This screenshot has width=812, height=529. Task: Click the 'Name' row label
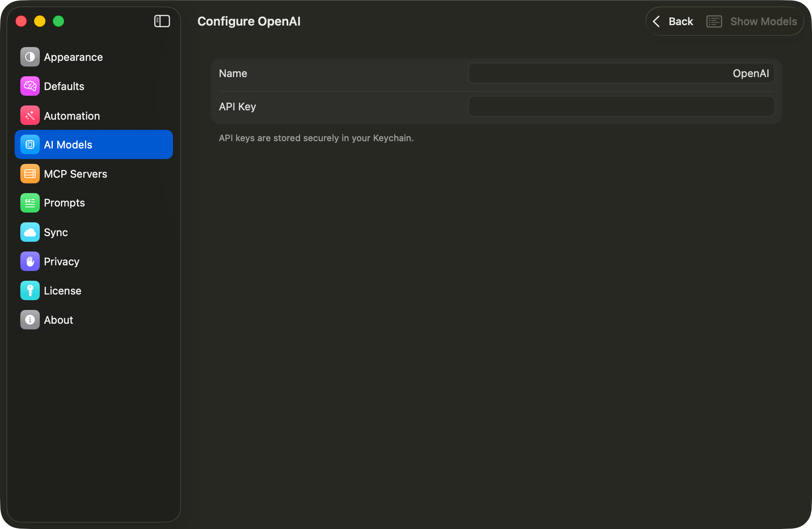pos(233,73)
